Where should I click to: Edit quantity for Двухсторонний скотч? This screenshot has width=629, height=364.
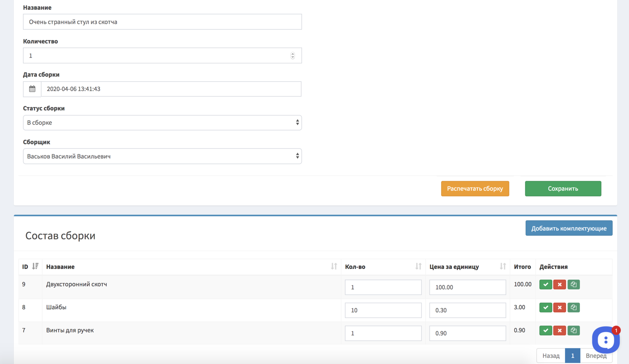tap(383, 287)
